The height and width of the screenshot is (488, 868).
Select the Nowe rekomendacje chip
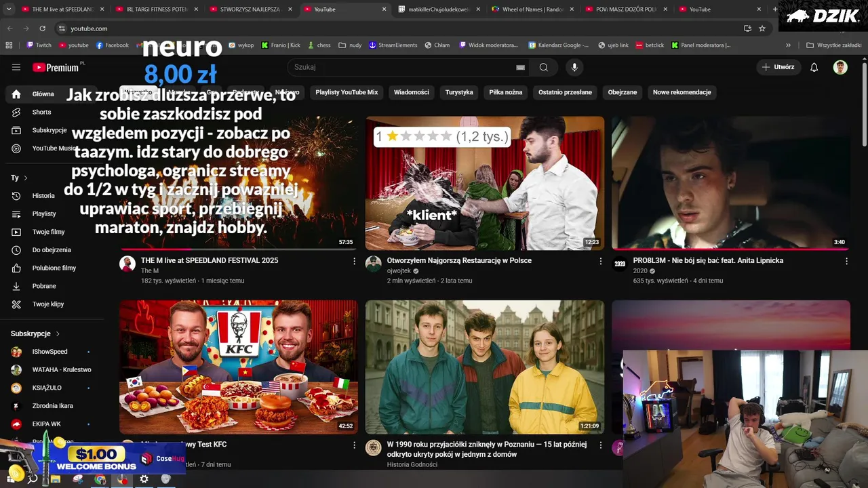[682, 92]
